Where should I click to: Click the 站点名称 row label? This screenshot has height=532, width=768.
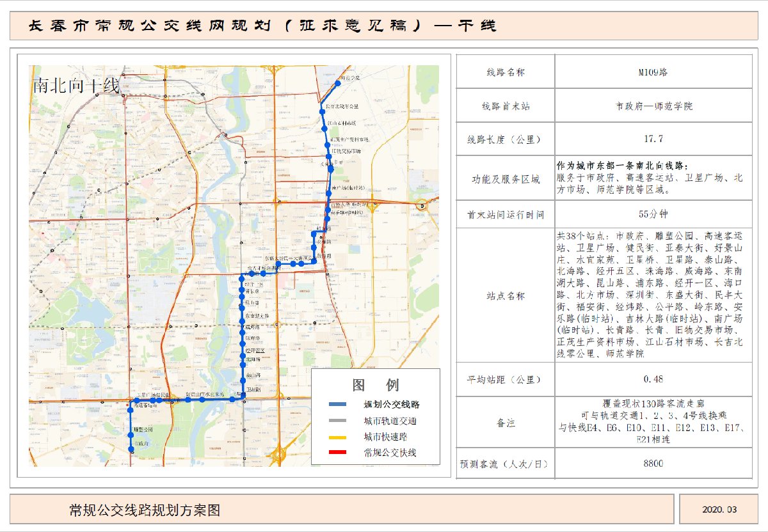[505, 296]
